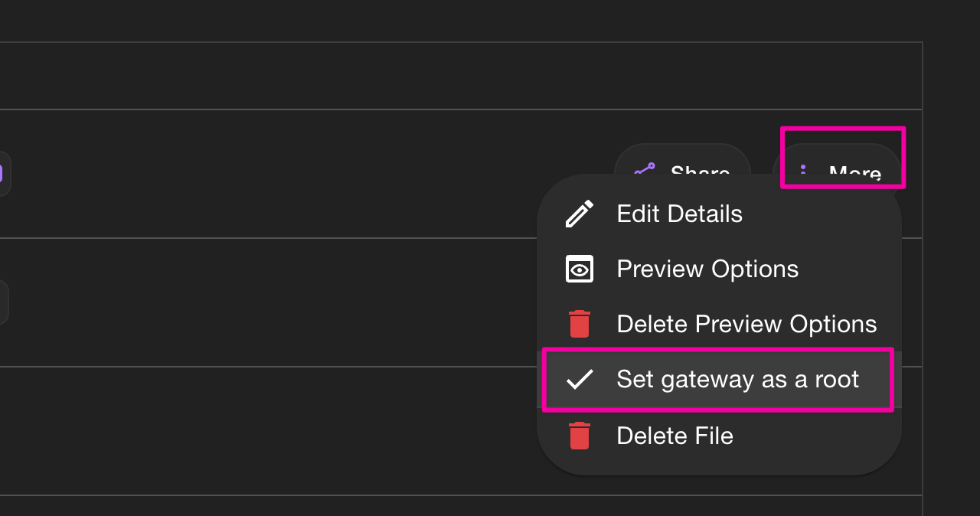Choose Edit Details from the menu
This screenshot has height=516, width=980.
point(719,214)
